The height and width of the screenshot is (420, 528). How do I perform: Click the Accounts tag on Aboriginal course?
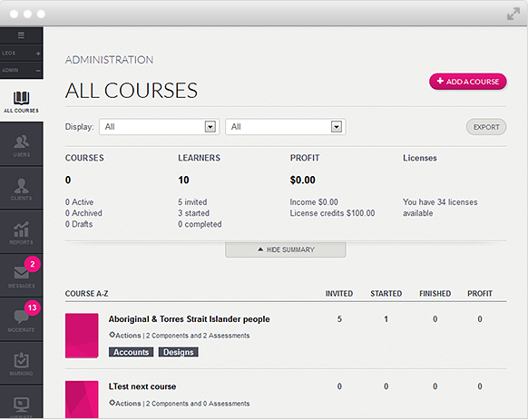(x=131, y=352)
